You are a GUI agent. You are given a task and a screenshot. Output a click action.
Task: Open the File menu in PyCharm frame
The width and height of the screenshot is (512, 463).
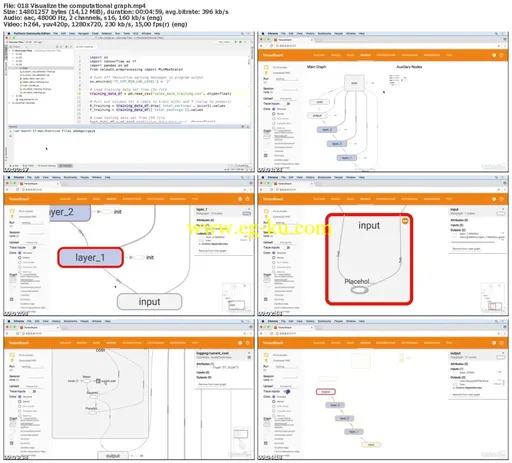click(x=55, y=34)
